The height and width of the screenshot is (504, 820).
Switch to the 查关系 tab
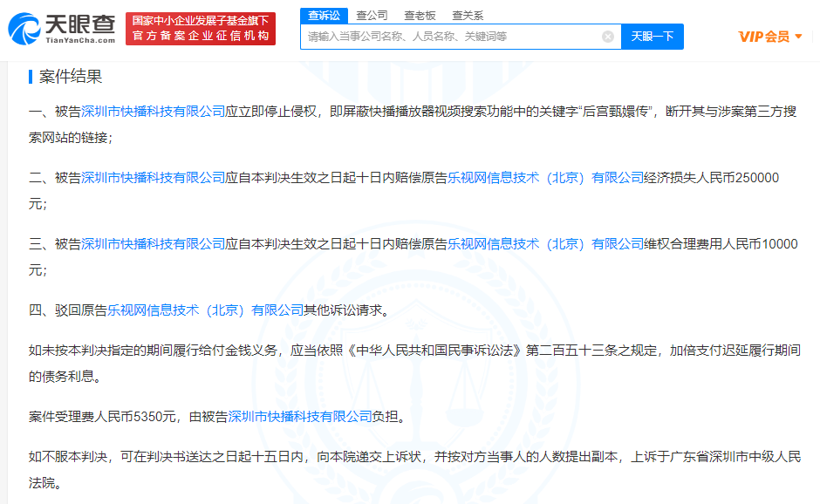point(468,16)
